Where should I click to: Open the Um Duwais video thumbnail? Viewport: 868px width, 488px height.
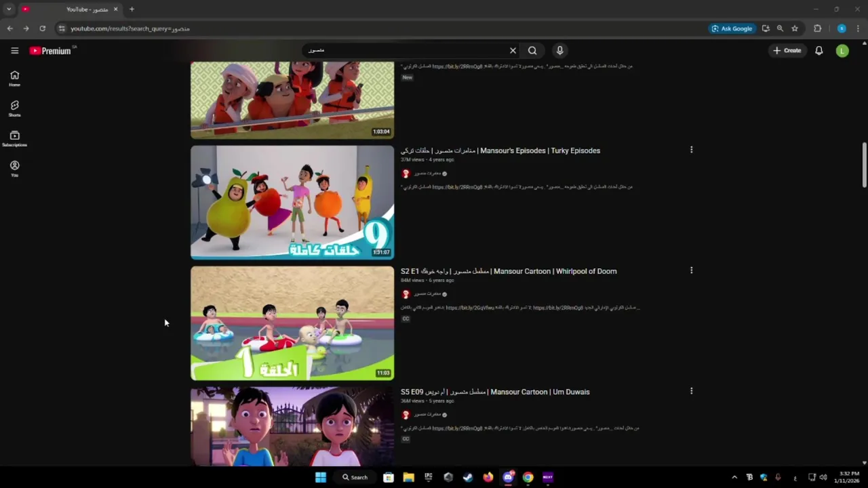(292, 426)
